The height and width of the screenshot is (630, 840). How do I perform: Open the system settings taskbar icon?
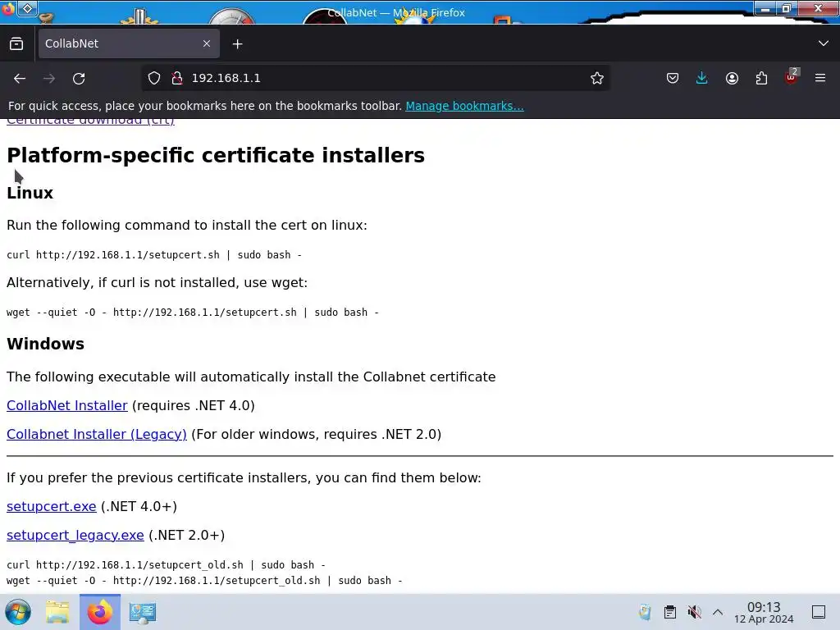[143, 612]
